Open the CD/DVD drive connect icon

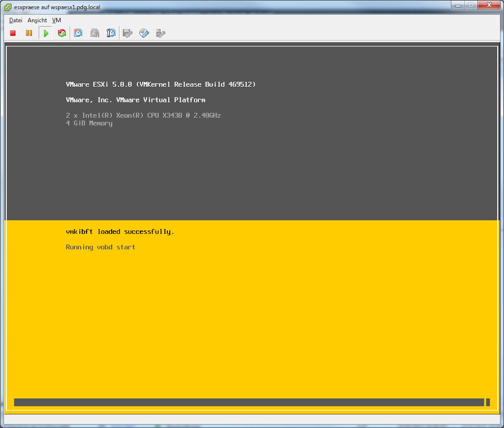point(144,33)
